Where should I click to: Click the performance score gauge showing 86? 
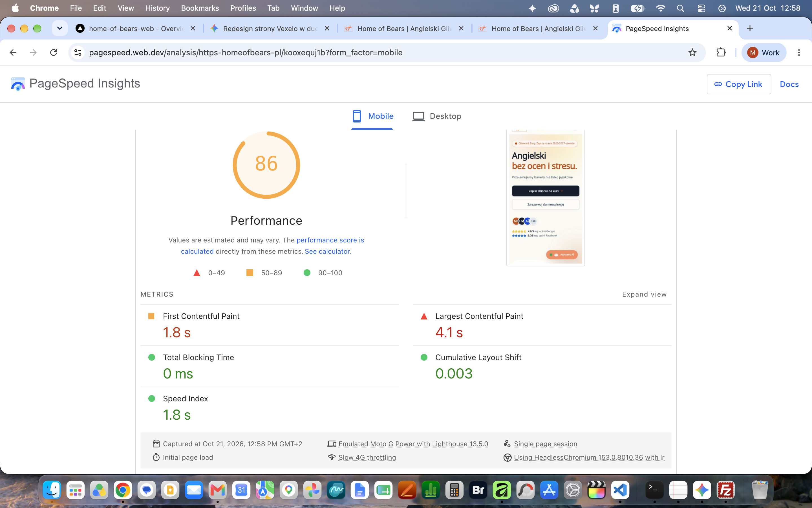[x=266, y=165]
